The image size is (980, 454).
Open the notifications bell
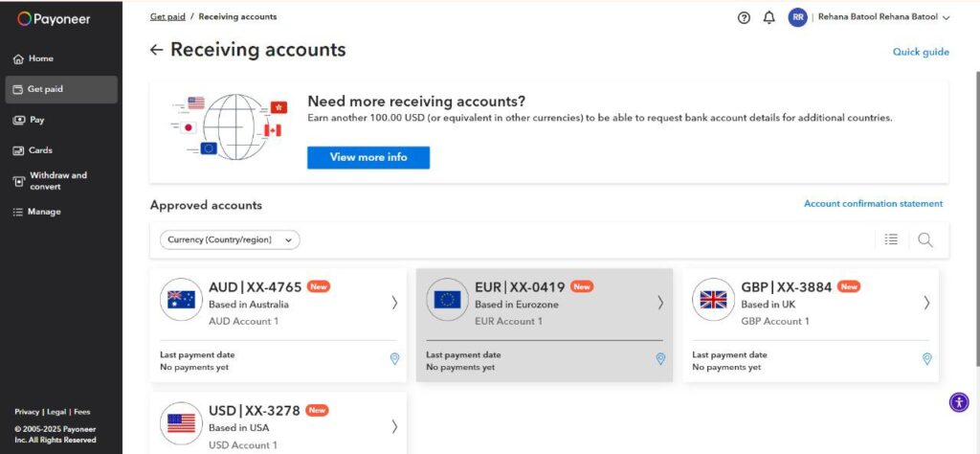[769, 17]
